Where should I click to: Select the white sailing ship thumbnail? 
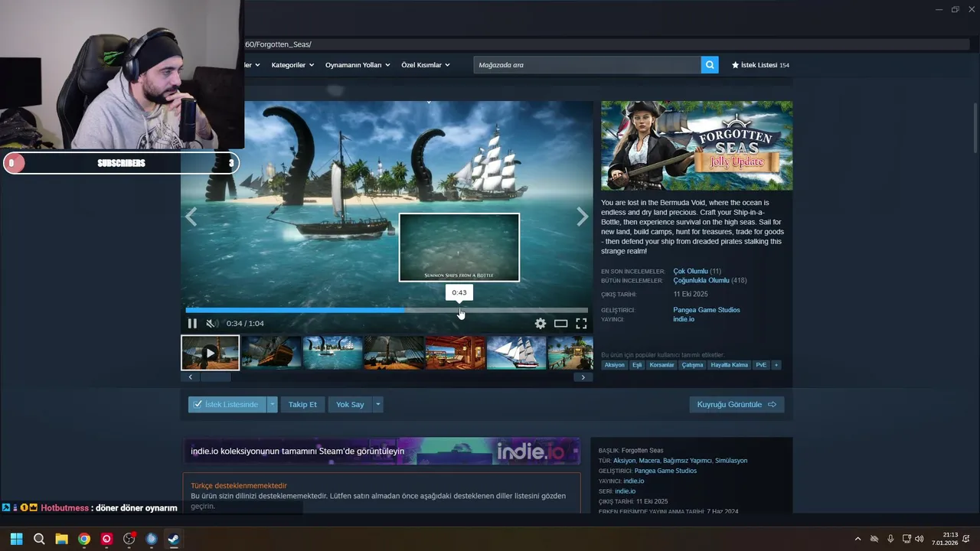pyautogui.click(x=516, y=353)
